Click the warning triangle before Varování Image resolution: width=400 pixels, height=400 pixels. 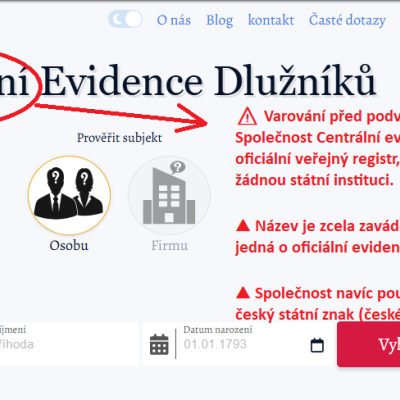tap(247, 117)
